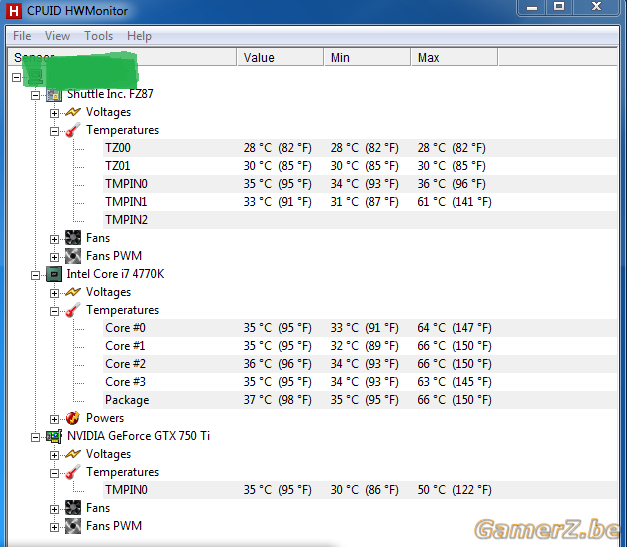Click the thermometer icon under Intel Core i7

73,310
